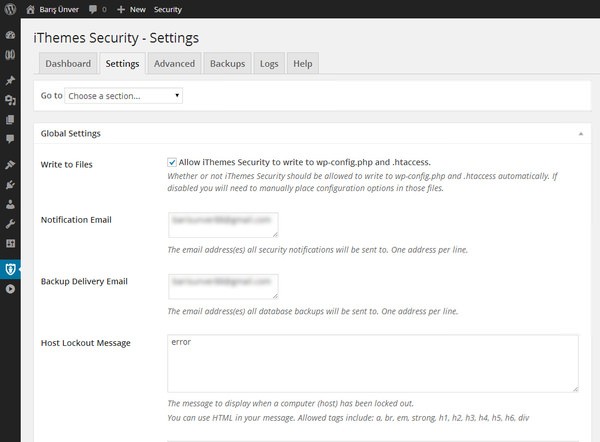Viewport: 600px width, 442px height.
Task: Open the Security shield sidebar icon
Action: pyautogui.click(x=10, y=269)
